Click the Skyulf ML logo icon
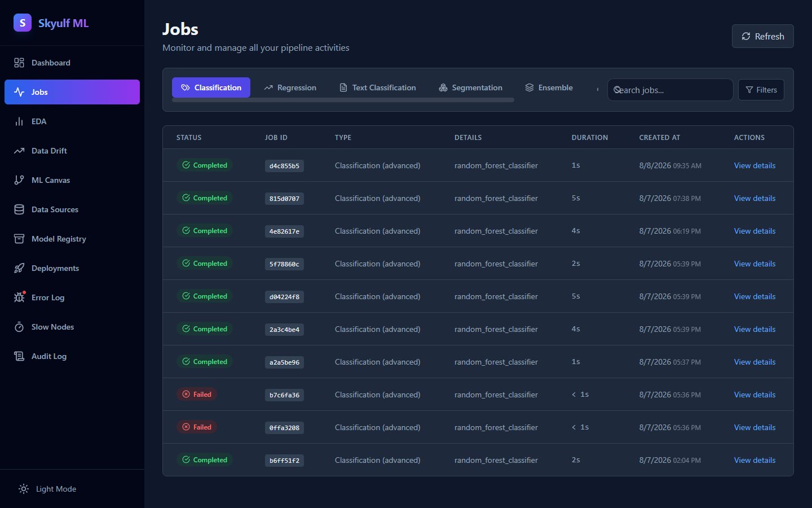Viewport: 812px width, 508px height. point(23,23)
